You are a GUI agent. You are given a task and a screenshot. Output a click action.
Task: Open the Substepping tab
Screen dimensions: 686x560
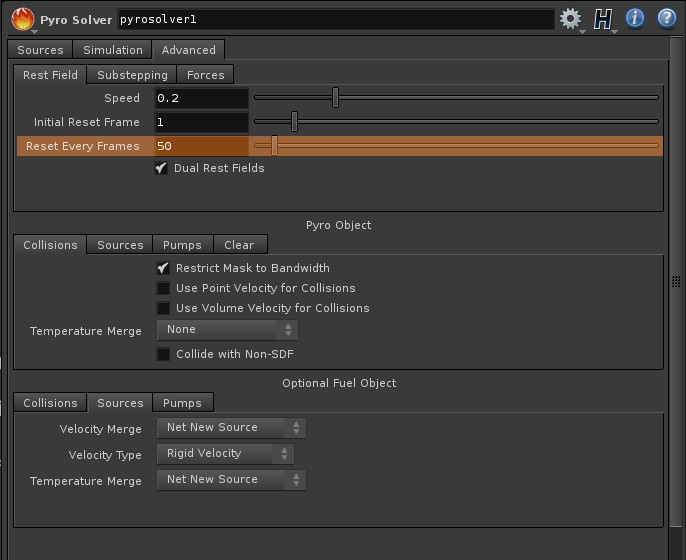(132, 75)
